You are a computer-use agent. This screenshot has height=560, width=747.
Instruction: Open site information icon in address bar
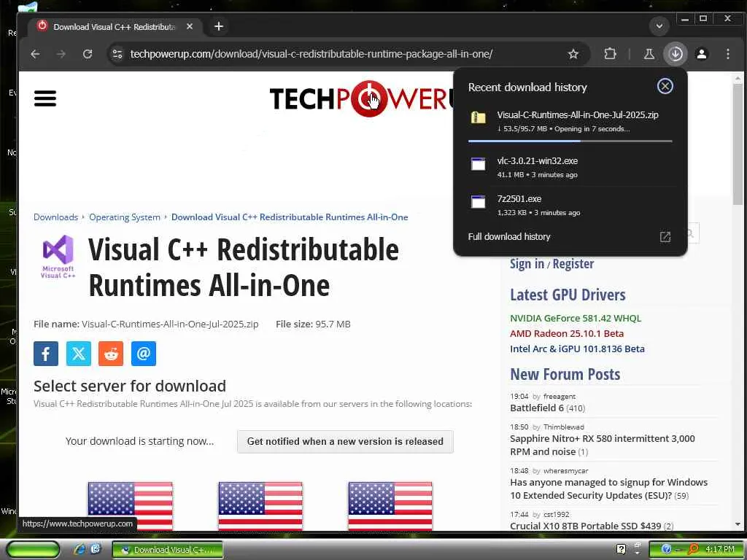tap(117, 54)
